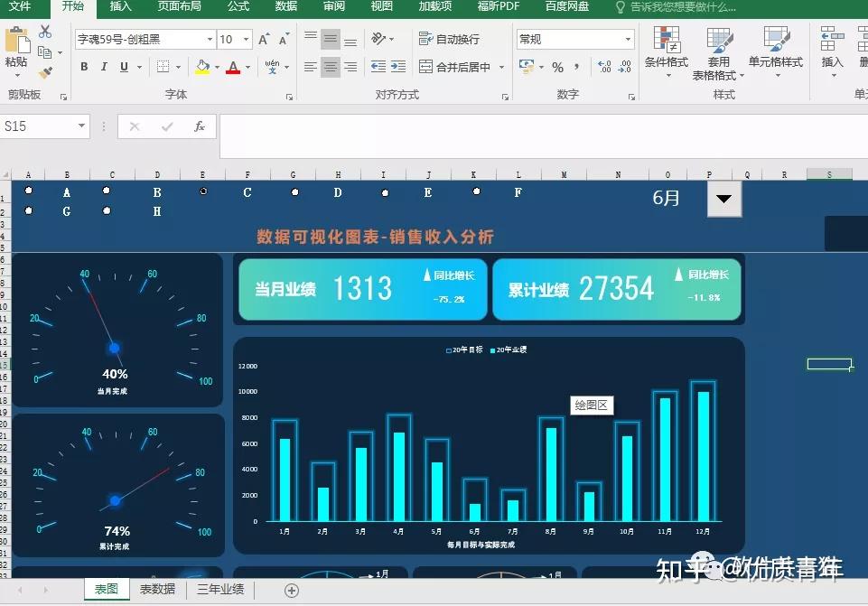
Task: Open 套用表格格式 menu
Action: [718, 53]
